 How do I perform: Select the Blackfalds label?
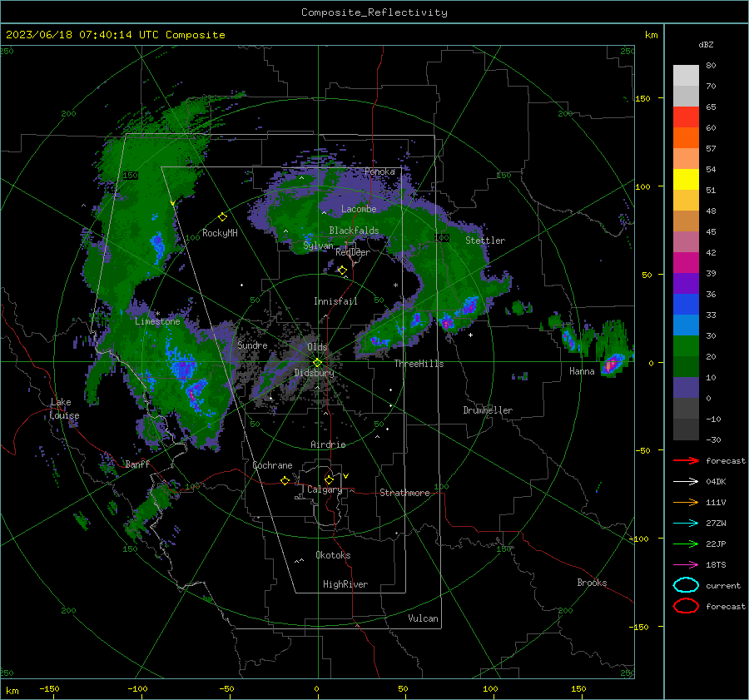click(x=354, y=231)
